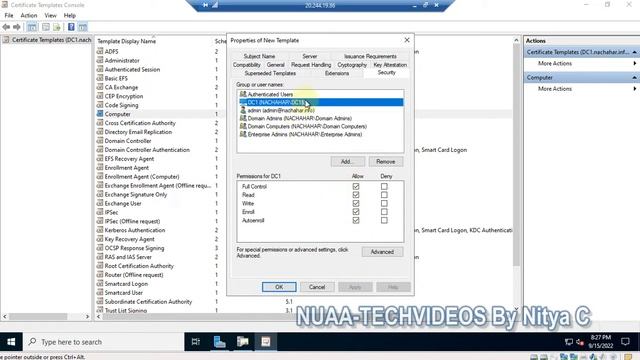Click the Domain Computers group icon
Viewport: 640px width, 360px height.
click(x=243, y=127)
